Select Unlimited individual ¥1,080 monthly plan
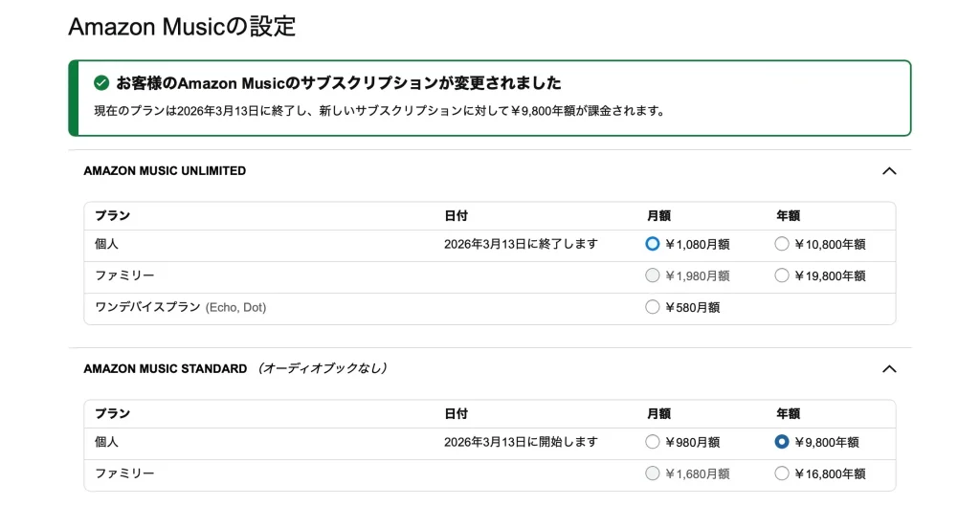The width and height of the screenshot is (980, 506). pos(653,244)
